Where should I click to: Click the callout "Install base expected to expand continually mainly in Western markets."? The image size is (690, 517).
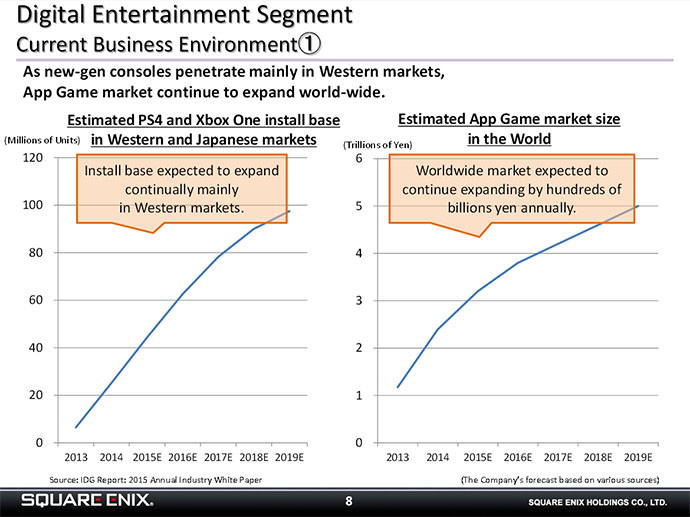coord(182,189)
